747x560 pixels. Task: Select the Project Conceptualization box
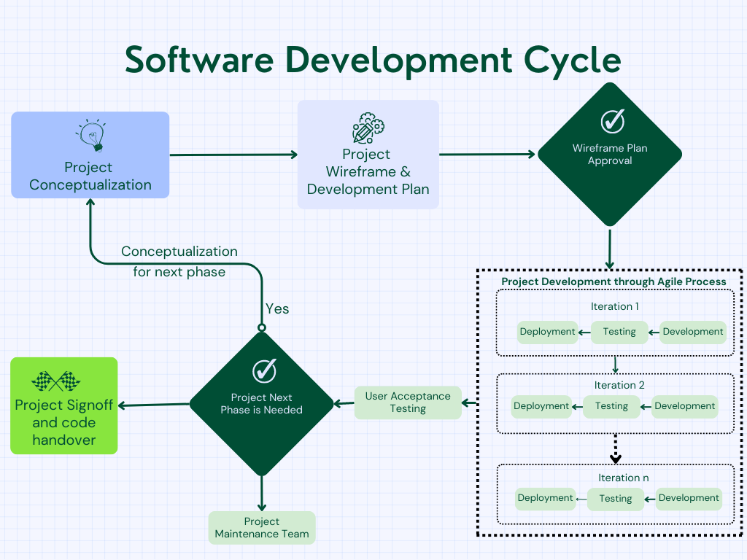90,155
